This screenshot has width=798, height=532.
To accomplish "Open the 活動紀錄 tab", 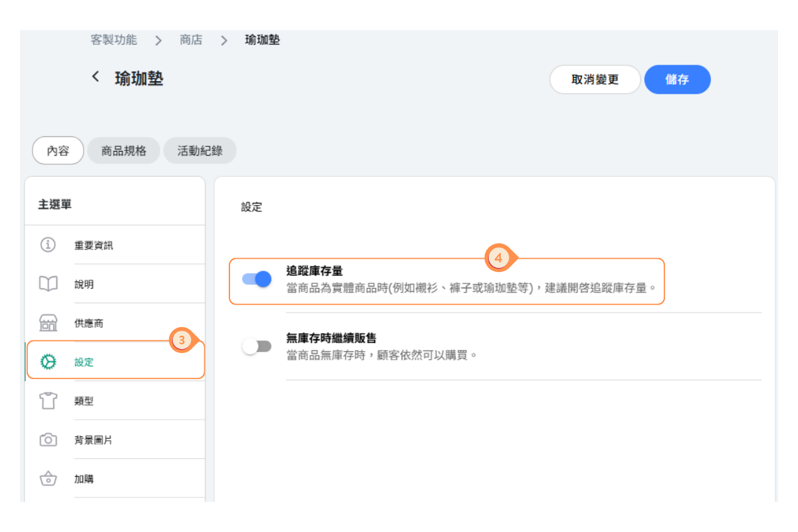I will [x=199, y=151].
